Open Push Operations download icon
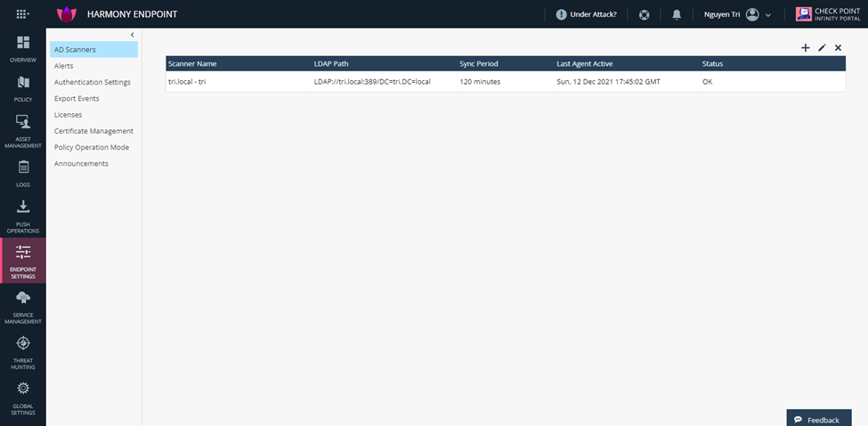868x426 pixels. click(22, 207)
